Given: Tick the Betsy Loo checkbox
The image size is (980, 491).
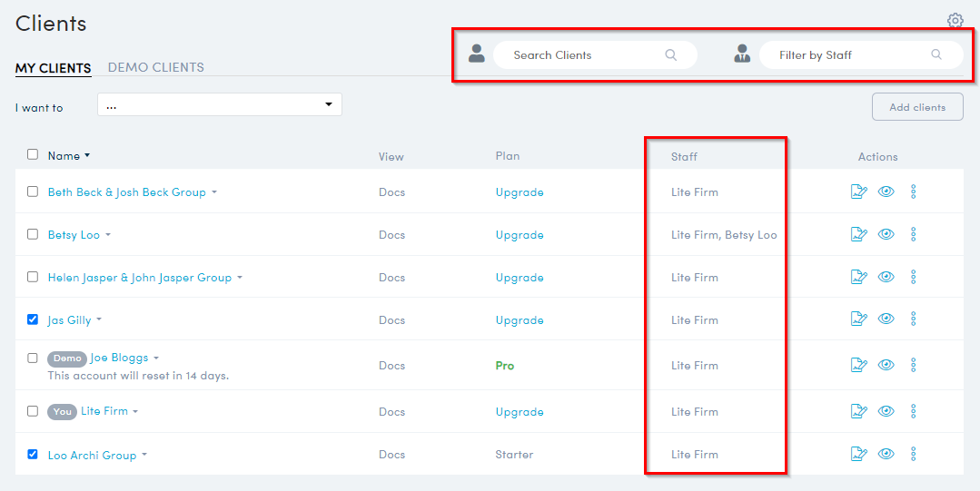Looking at the screenshot, I should tap(33, 234).
